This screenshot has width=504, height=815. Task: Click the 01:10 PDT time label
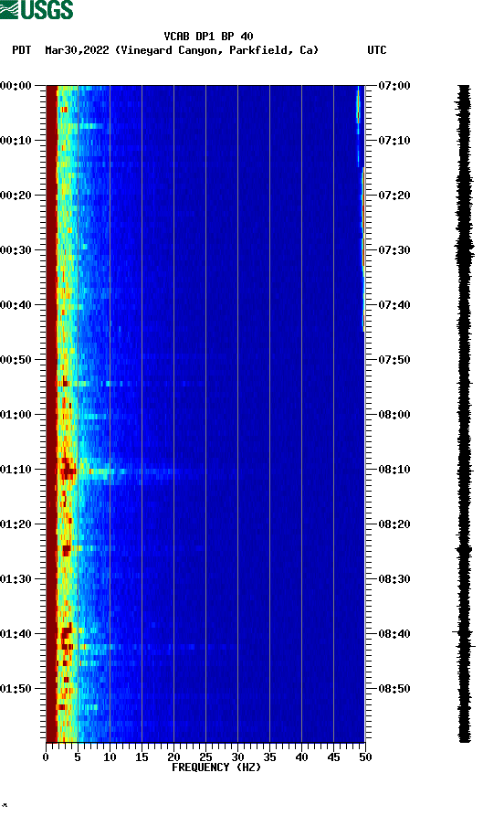click(x=16, y=470)
